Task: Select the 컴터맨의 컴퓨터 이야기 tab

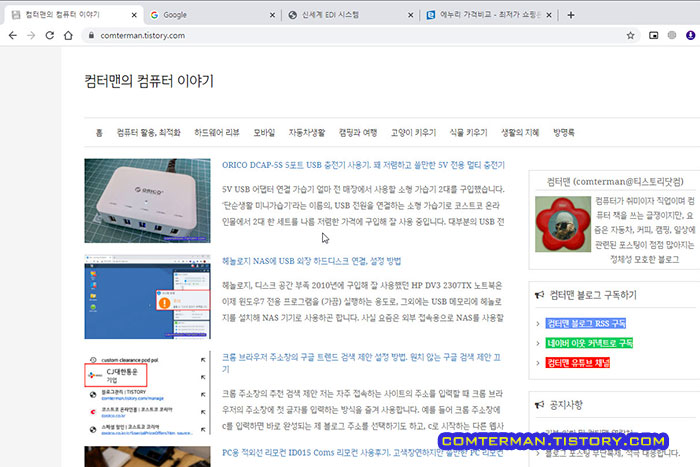Action: tap(74, 15)
